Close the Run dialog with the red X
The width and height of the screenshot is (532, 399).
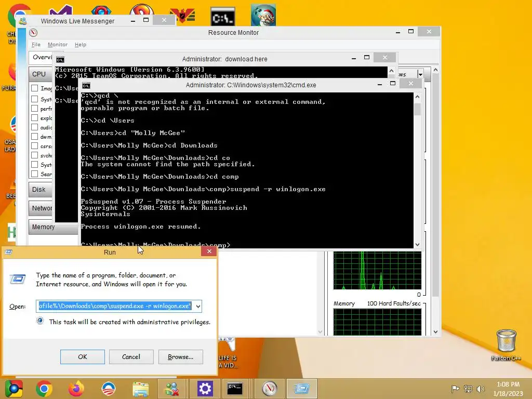(x=209, y=251)
